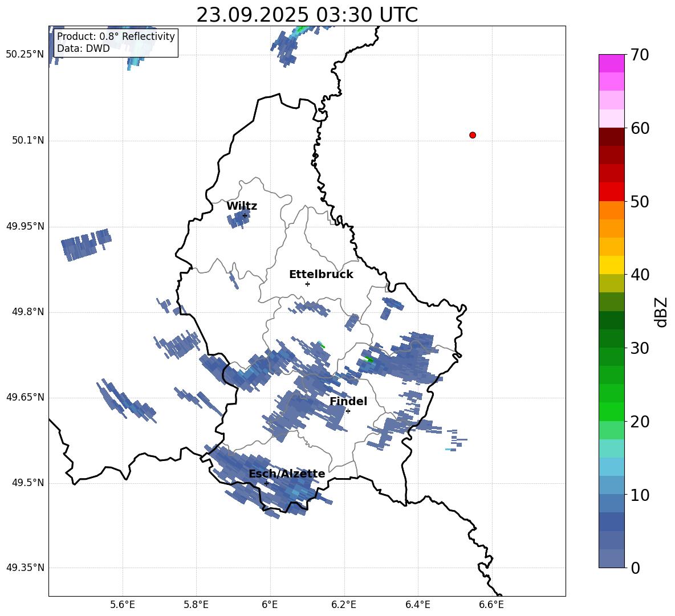
Task: Click the cross marker at Esch/Alzette
Action: point(266,483)
